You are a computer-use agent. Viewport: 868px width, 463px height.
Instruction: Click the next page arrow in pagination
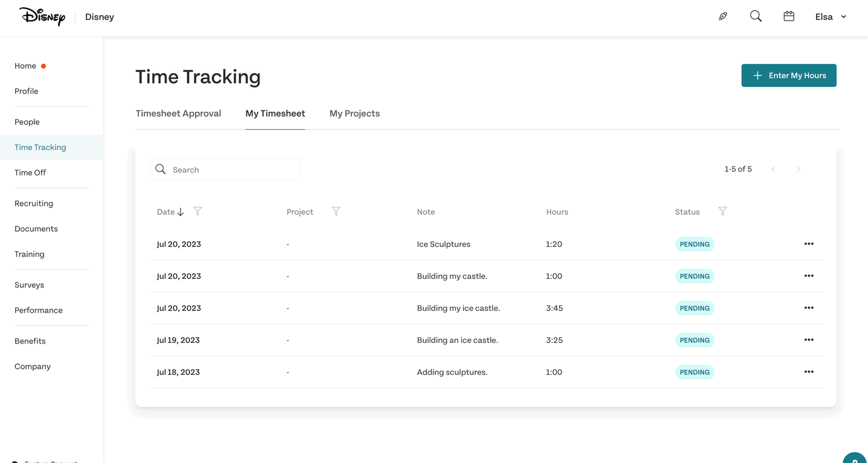799,169
